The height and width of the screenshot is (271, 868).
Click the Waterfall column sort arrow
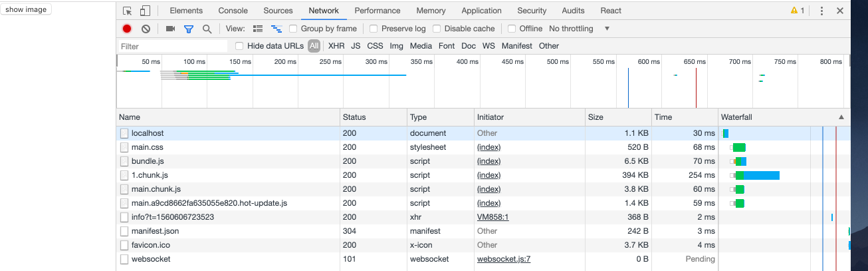(x=841, y=117)
